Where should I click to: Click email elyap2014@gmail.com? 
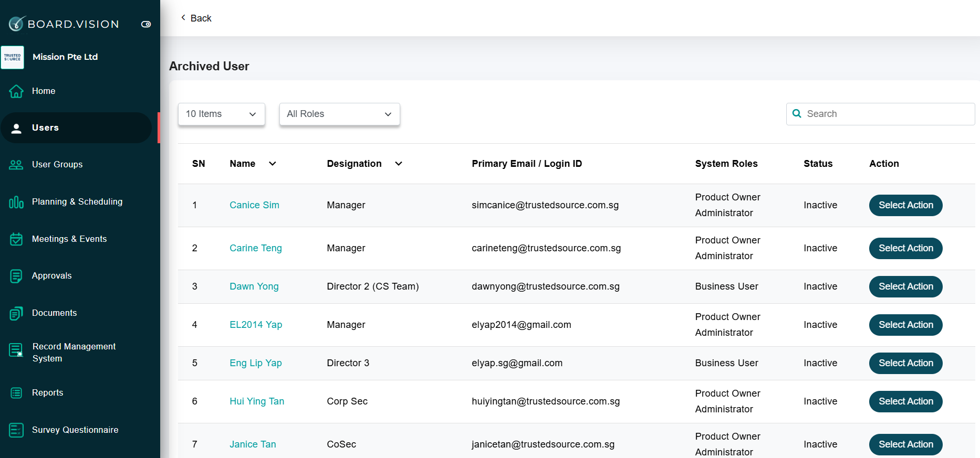pos(522,325)
